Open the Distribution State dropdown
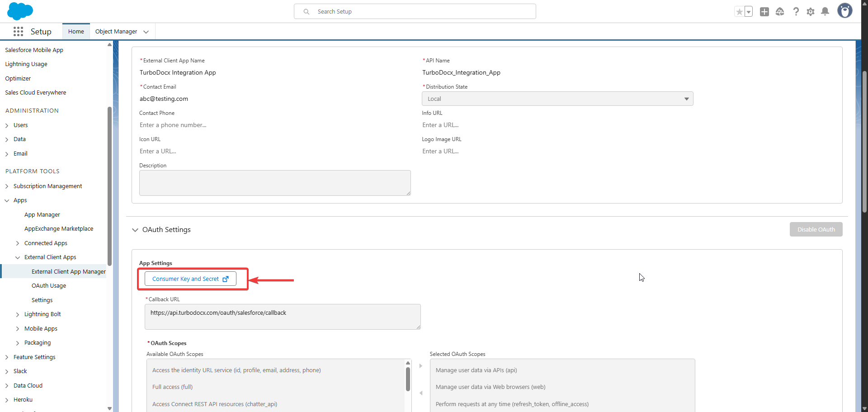 (x=557, y=99)
